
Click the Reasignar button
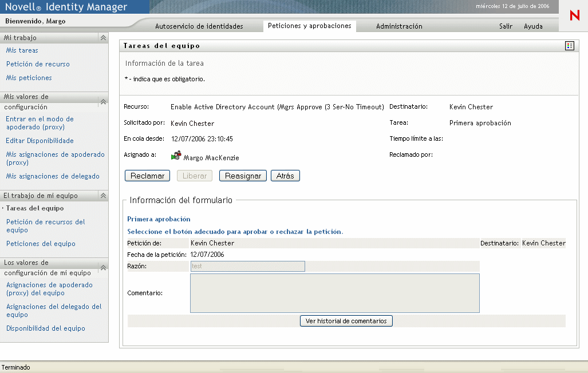[x=243, y=176]
